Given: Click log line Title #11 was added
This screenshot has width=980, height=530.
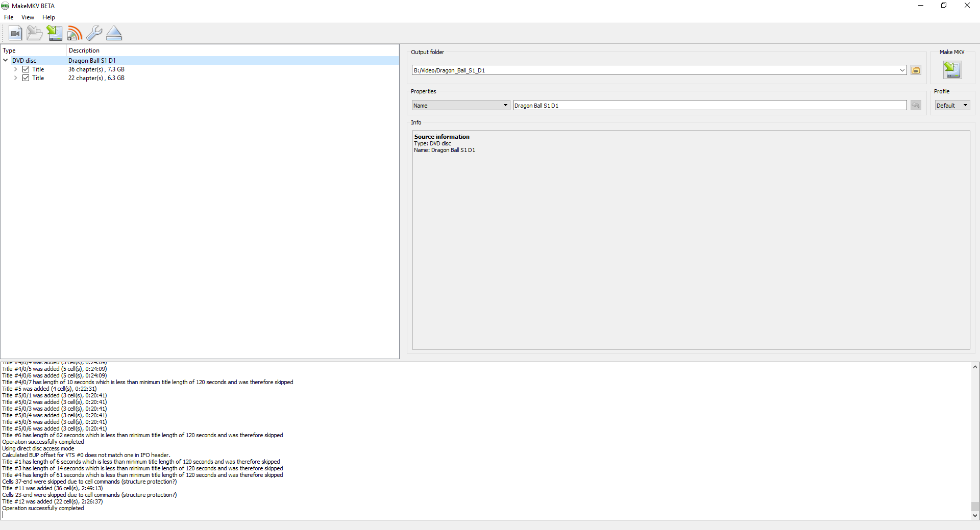Looking at the screenshot, I should pos(53,488).
